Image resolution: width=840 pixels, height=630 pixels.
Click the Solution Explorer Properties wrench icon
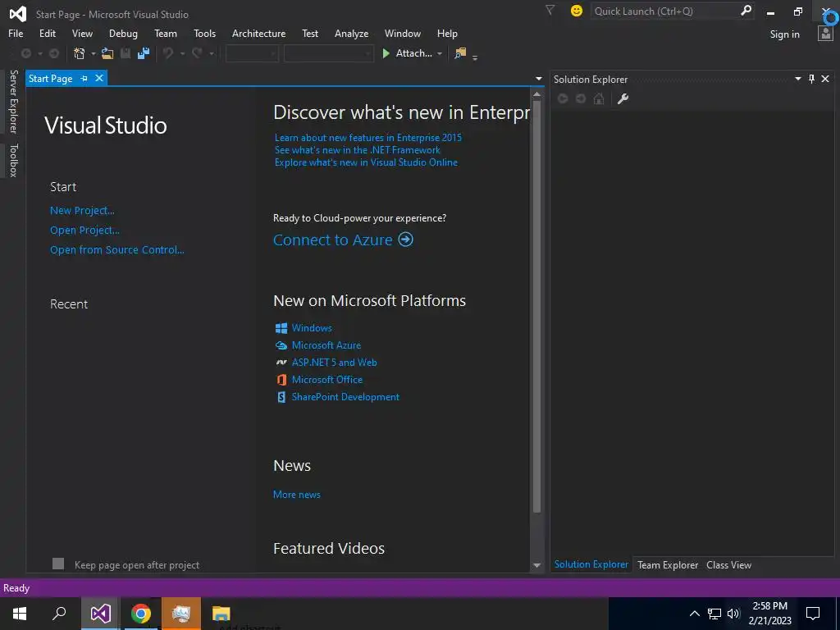click(623, 98)
